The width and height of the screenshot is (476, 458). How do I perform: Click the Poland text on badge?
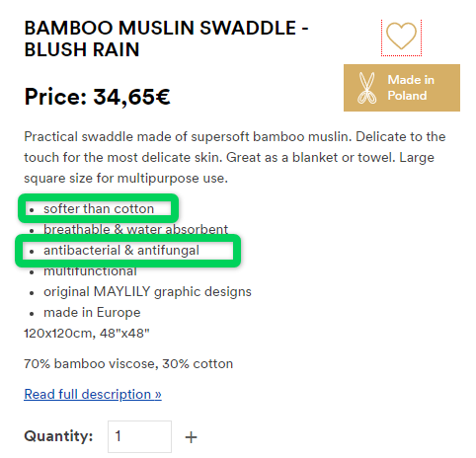[x=407, y=96]
